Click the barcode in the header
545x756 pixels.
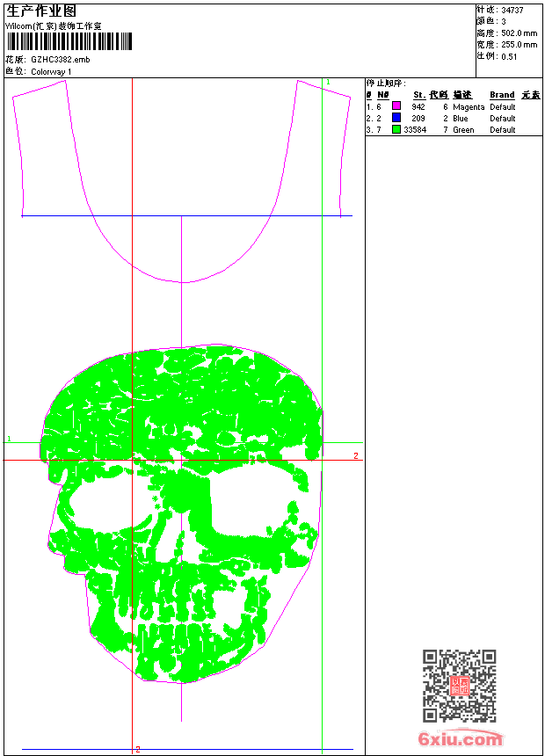click(x=69, y=43)
